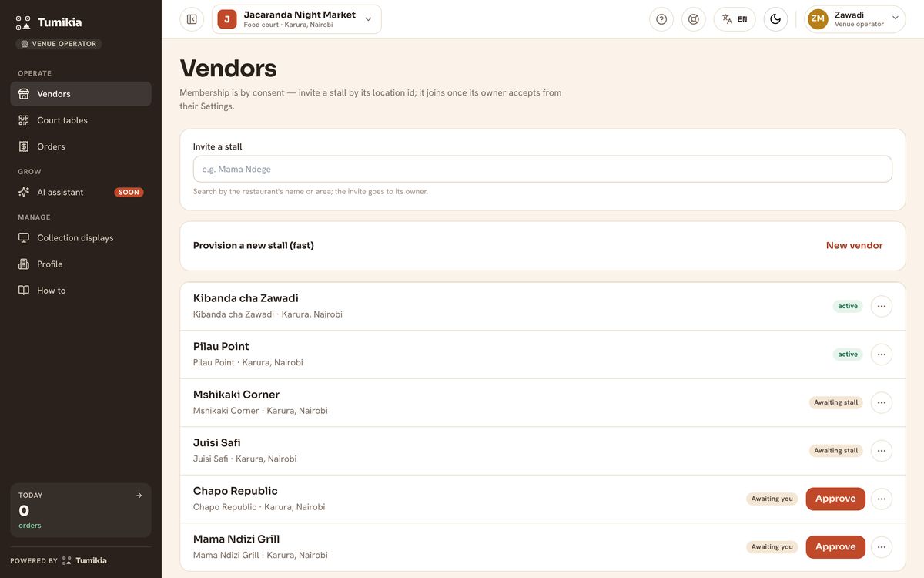Viewport: 924px width, 578px height.
Task: Click the New vendor button
Action: coord(854,246)
